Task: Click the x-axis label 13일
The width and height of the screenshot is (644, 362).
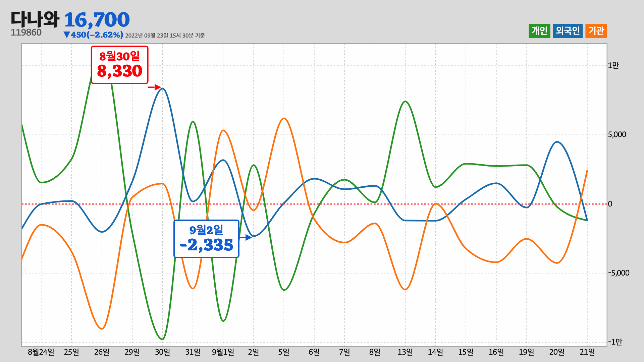Action: point(405,352)
